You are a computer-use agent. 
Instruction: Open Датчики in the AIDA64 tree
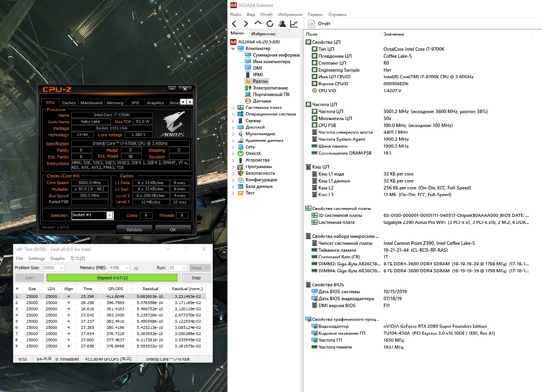(258, 101)
